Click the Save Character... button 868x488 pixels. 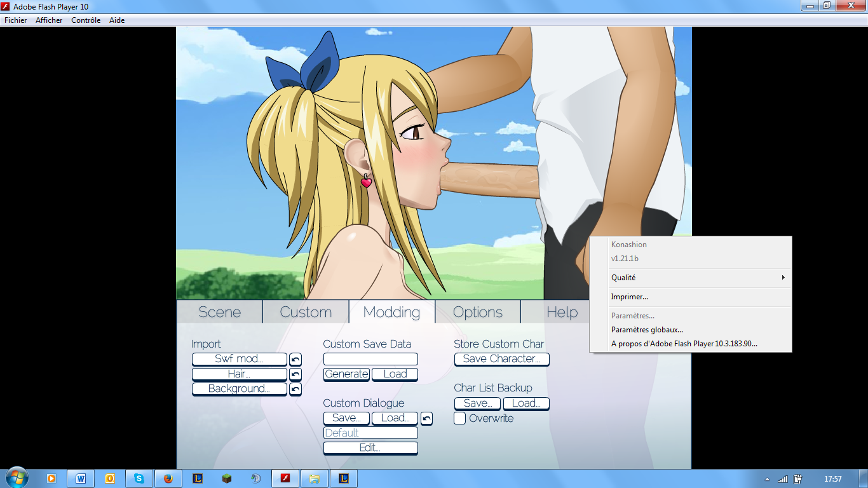(501, 359)
